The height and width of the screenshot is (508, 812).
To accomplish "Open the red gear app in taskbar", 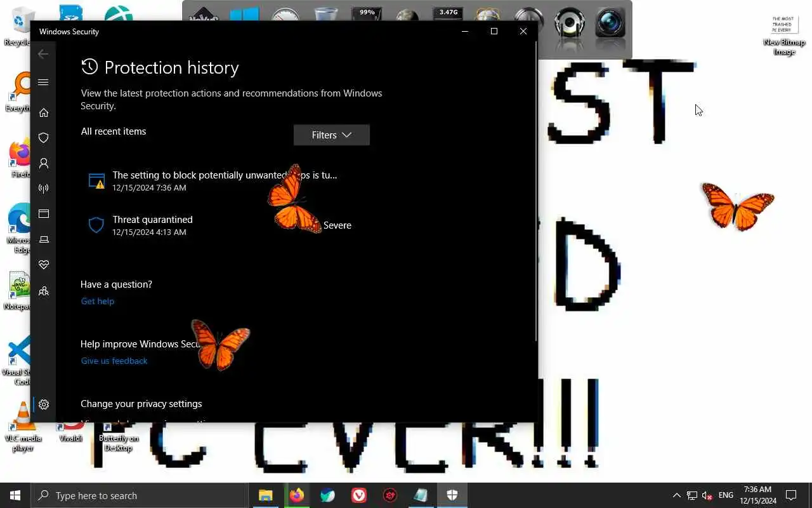I will click(390, 495).
